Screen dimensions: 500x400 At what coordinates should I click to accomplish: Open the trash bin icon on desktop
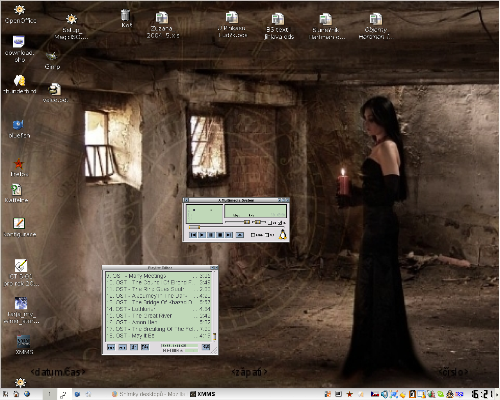[x=126, y=19]
